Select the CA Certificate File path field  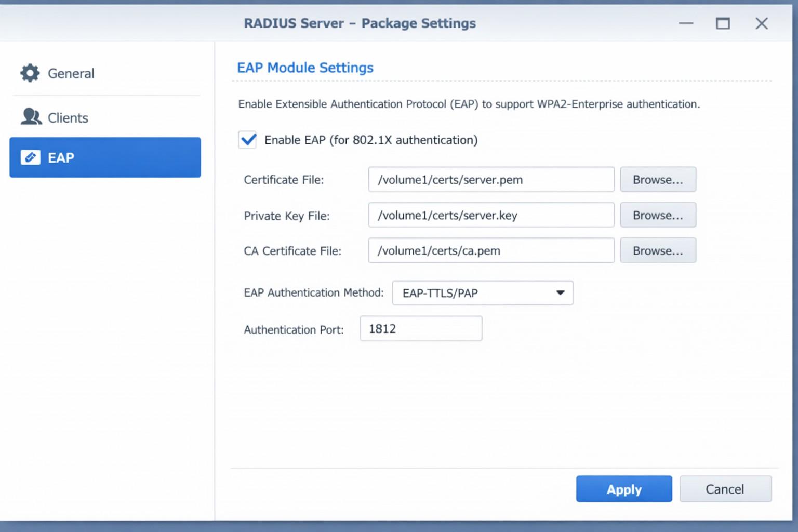[x=491, y=250]
